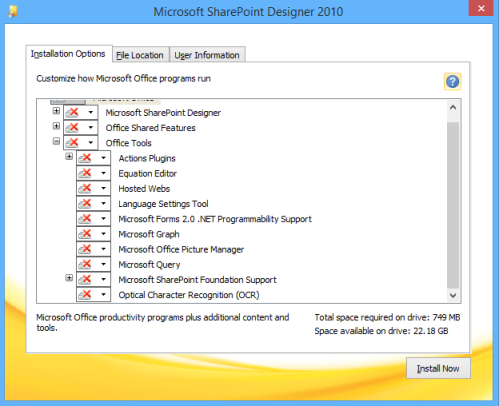Open dropdown for SharePoint Foundation Support

pos(103,279)
